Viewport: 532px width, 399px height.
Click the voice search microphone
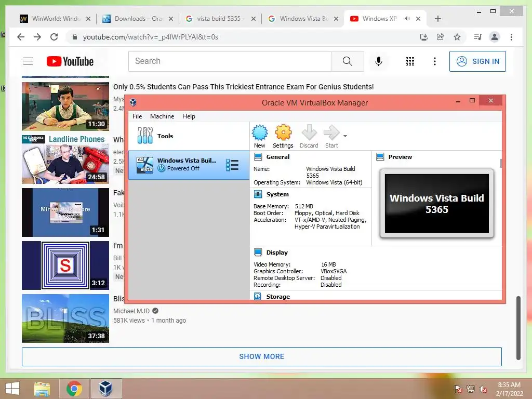click(x=379, y=61)
